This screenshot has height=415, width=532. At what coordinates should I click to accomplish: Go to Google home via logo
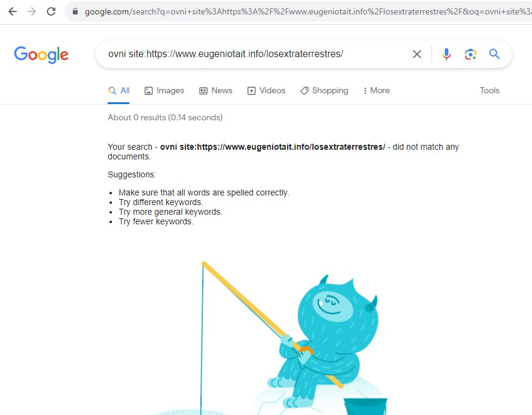41,55
